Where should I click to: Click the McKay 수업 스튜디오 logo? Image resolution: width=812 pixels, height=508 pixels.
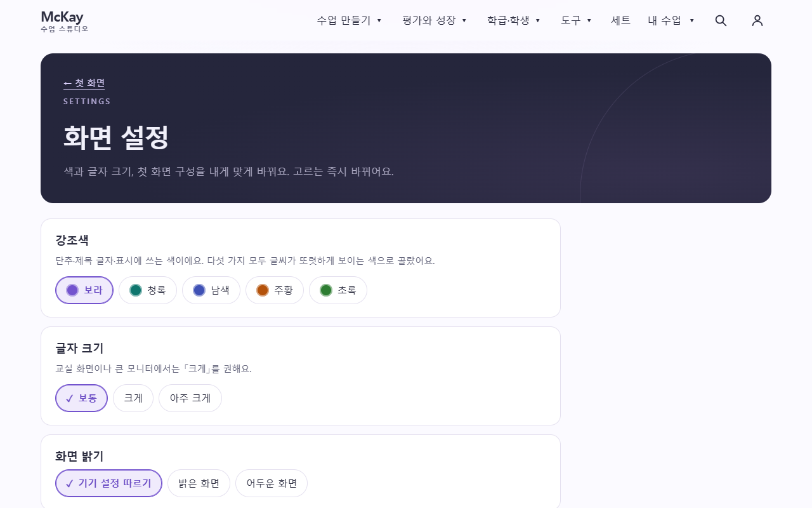point(65,21)
